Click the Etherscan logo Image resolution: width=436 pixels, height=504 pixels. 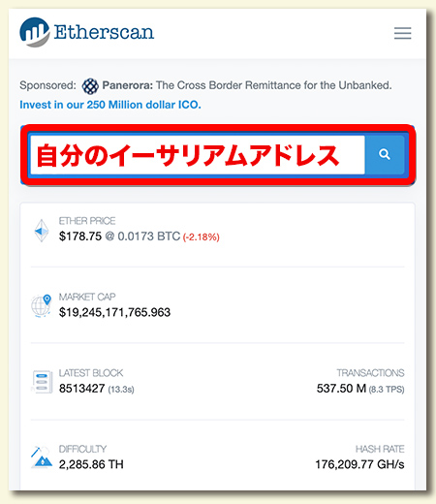pyautogui.click(x=86, y=32)
